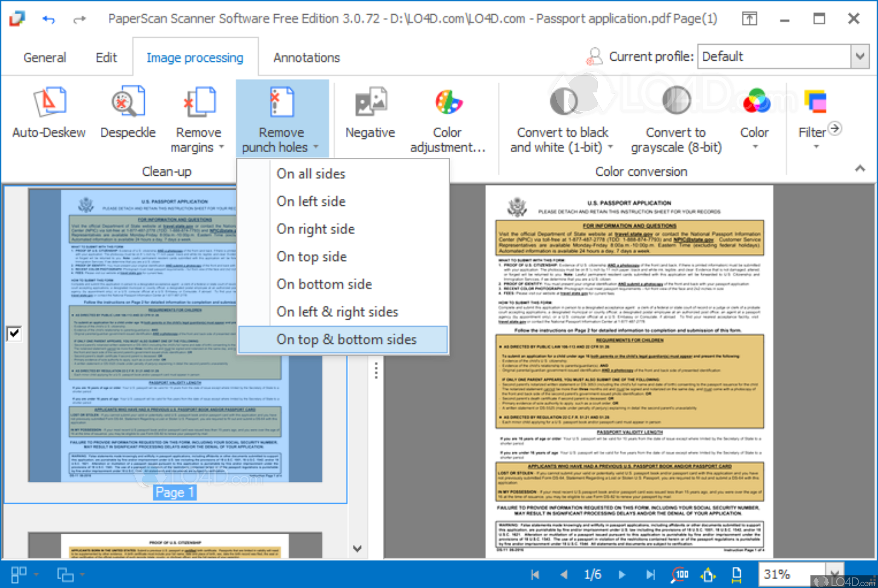
Task: Go to the next page arrow
Action: 622,574
